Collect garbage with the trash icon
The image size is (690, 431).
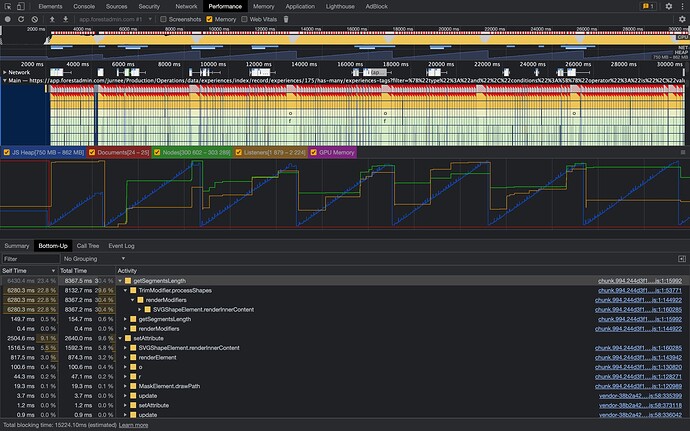pyautogui.click(x=286, y=19)
